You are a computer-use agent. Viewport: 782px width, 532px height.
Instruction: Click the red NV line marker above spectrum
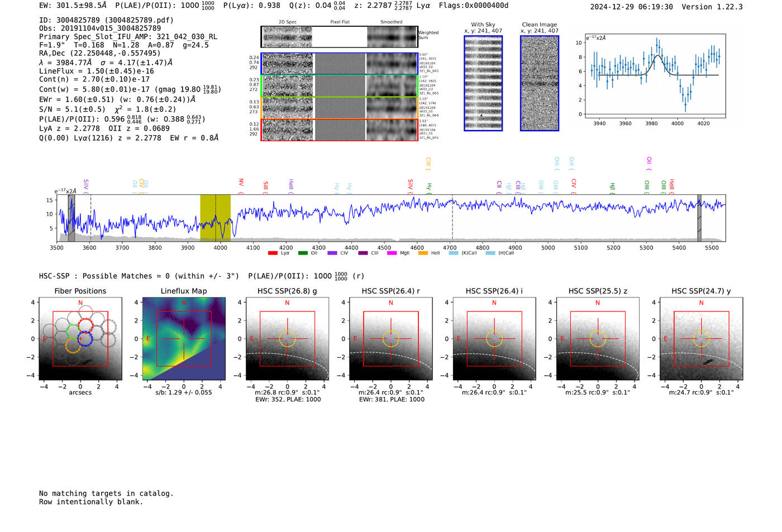pyautogui.click(x=241, y=183)
